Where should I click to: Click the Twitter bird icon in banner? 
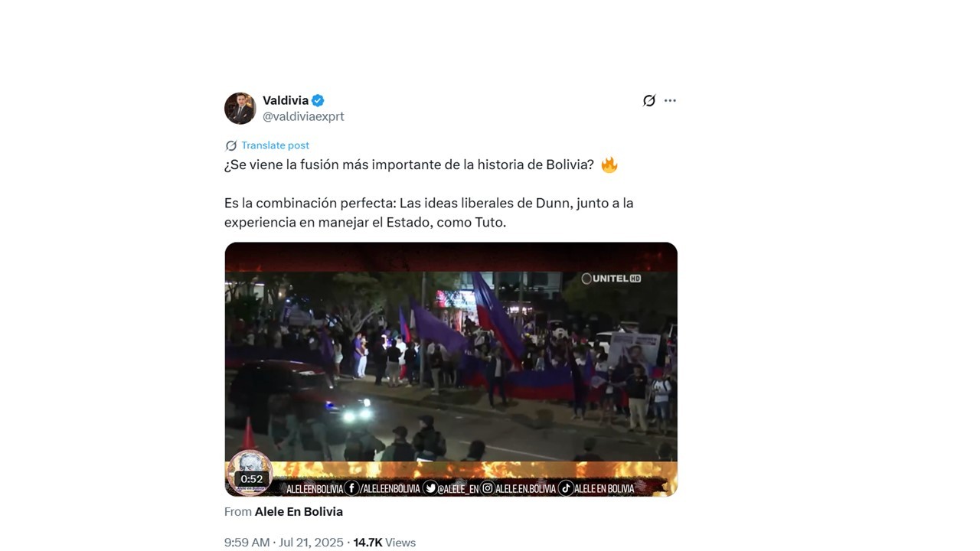tap(430, 488)
